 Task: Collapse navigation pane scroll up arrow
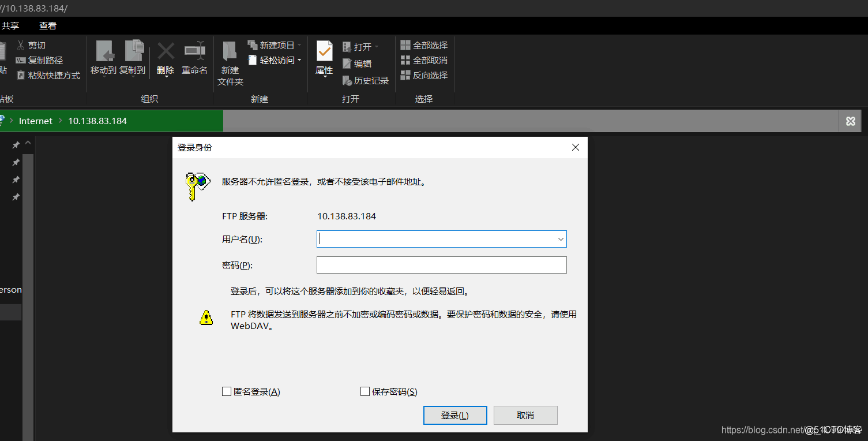28,143
